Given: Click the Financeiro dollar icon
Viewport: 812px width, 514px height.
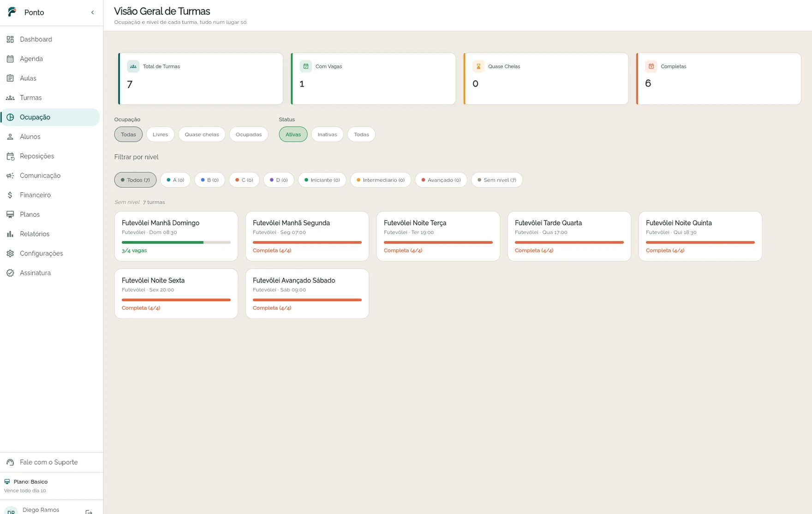Looking at the screenshot, I should (10, 195).
